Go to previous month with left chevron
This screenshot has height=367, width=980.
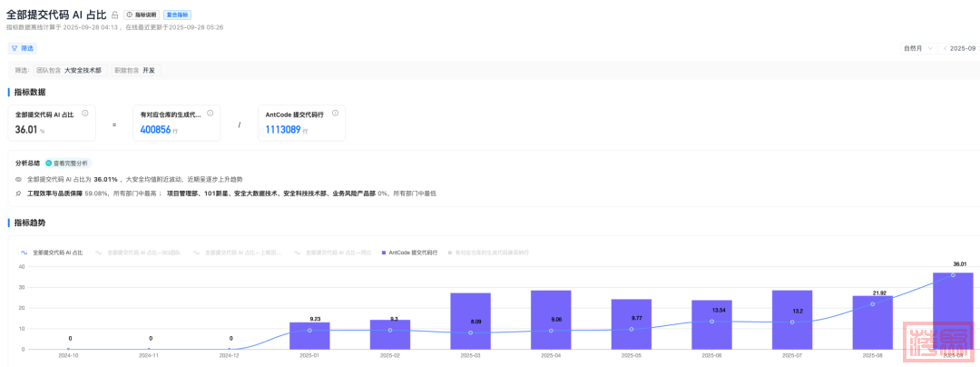[945, 48]
